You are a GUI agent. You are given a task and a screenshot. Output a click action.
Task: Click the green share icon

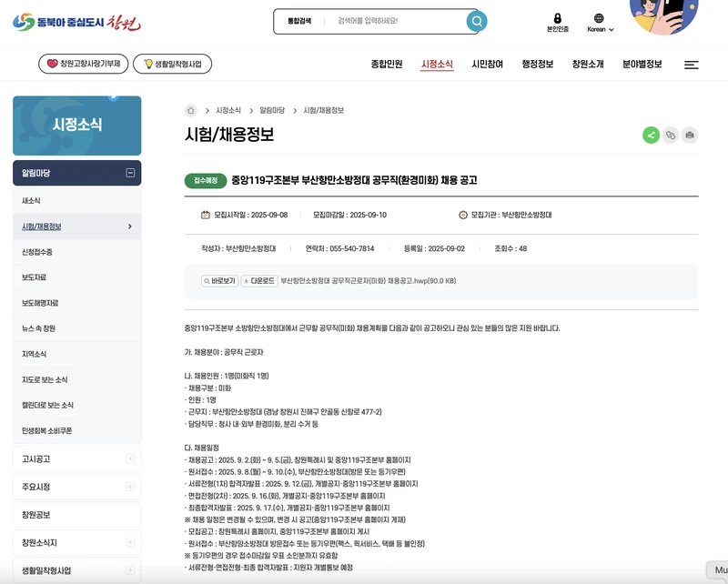click(x=650, y=134)
